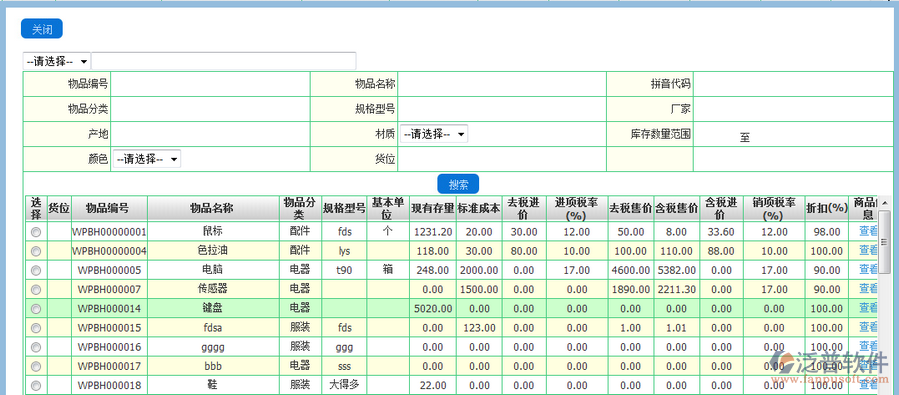This screenshot has height=395, width=899.
Task: Focus the 拼音代码 input field
Action: click(x=793, y=84)
